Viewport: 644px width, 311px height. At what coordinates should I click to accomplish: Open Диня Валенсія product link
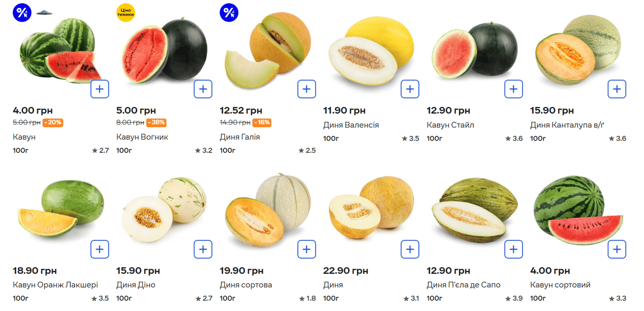pos(351,125)
